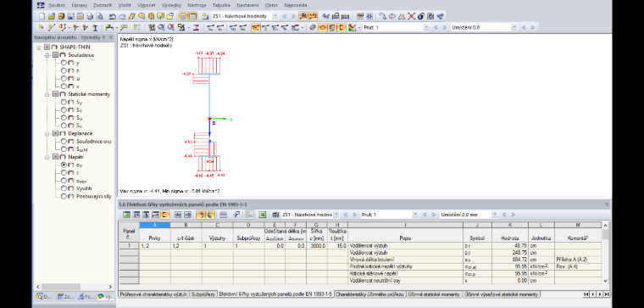Go to next load case arrow beside the top ZS1 dropdown
Viewport: 644px width, 308px height.
[293, 16]
